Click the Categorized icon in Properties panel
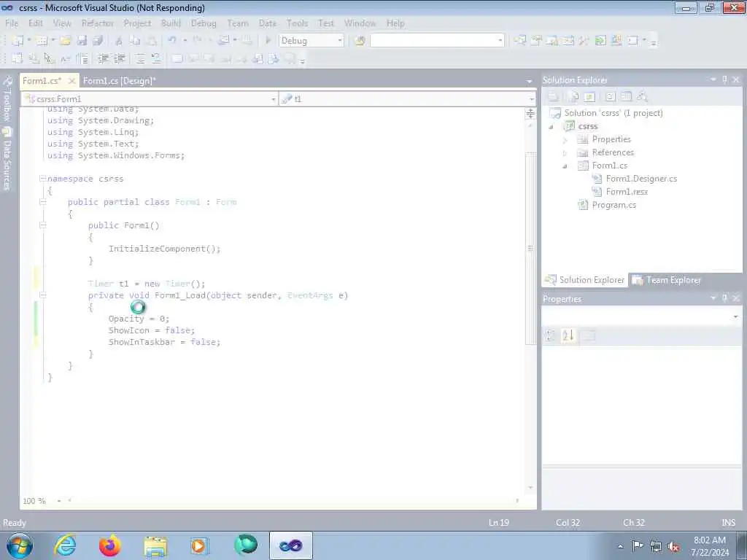The width and height of the screenshot is (747, 560). (551, 335)
